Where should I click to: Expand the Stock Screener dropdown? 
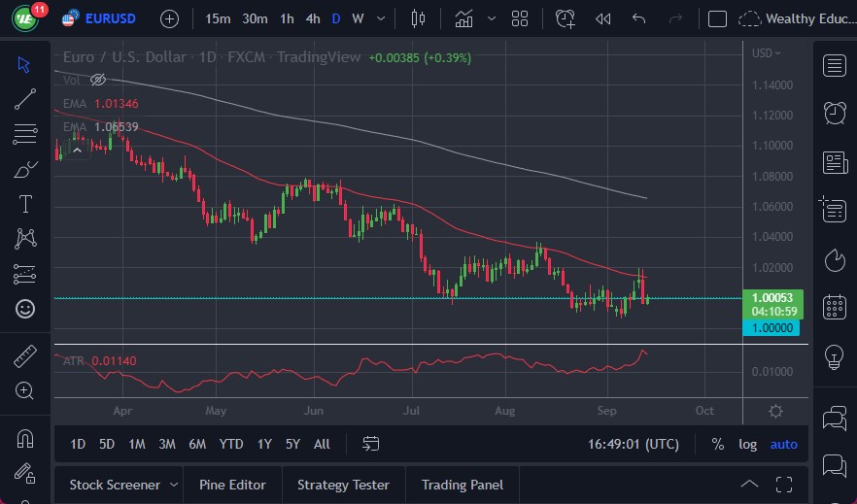[174, 485]
